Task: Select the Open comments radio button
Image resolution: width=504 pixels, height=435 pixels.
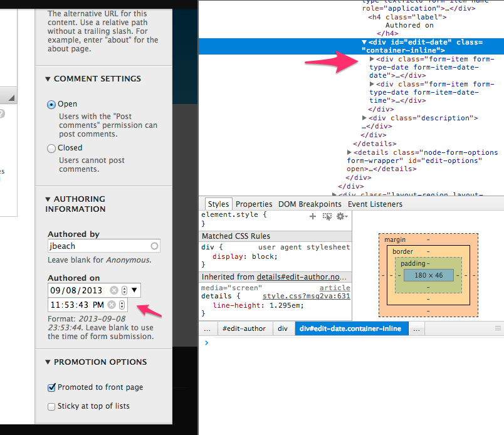Action: (x=51, y=105)
